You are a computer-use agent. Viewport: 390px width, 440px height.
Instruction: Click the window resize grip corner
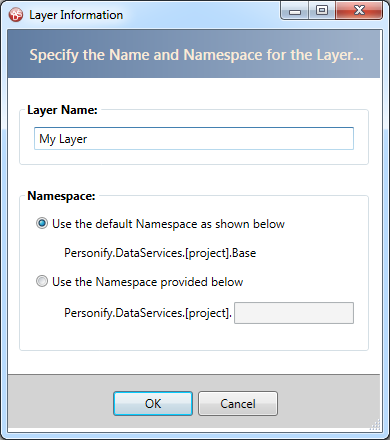coord(375,424)
